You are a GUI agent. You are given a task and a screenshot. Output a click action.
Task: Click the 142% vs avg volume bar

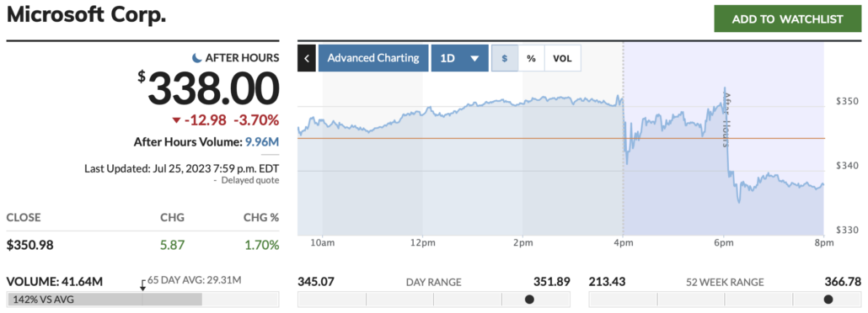tap(104, 300)
